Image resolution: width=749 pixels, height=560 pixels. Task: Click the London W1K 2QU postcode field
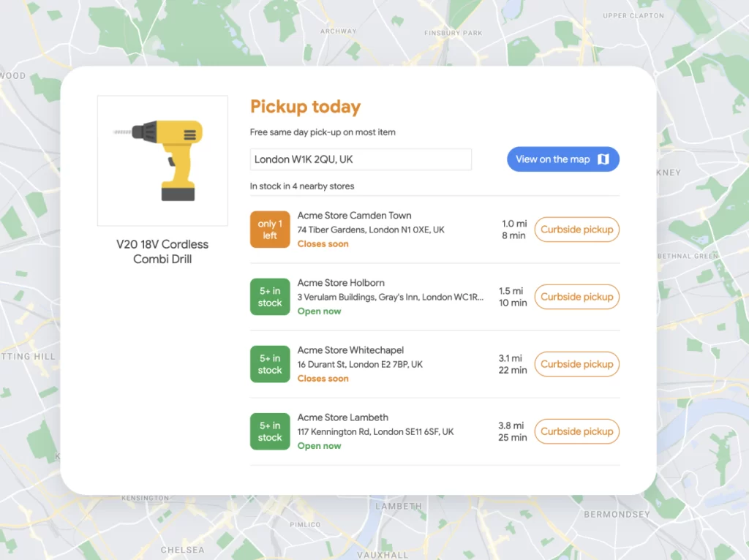pyautogui.click(x=361, y=159)
